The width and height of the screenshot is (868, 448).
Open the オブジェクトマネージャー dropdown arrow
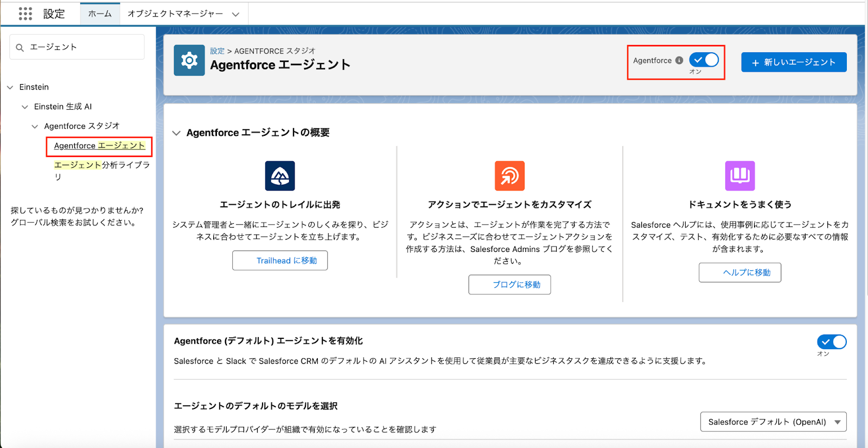coord(235,14)
